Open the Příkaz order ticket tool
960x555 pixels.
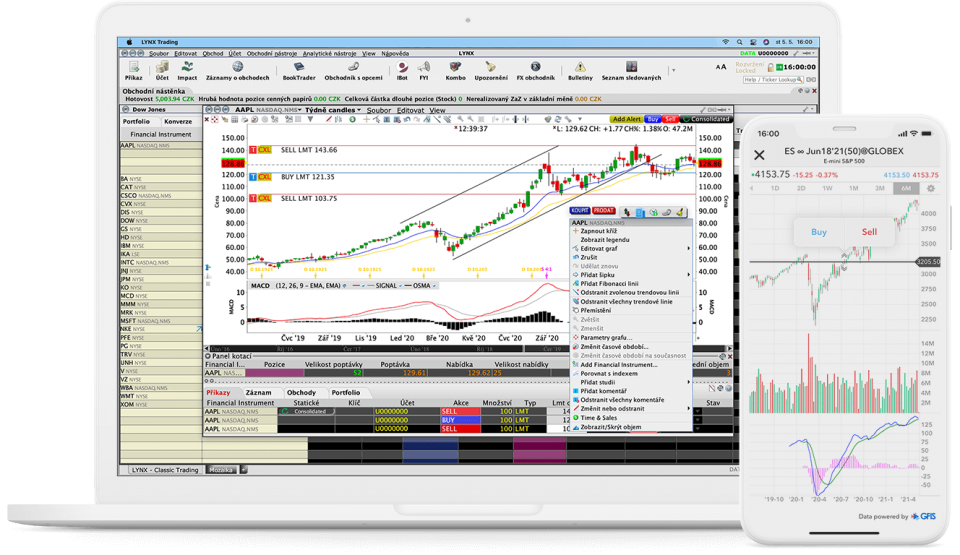[x=133, y=70]
